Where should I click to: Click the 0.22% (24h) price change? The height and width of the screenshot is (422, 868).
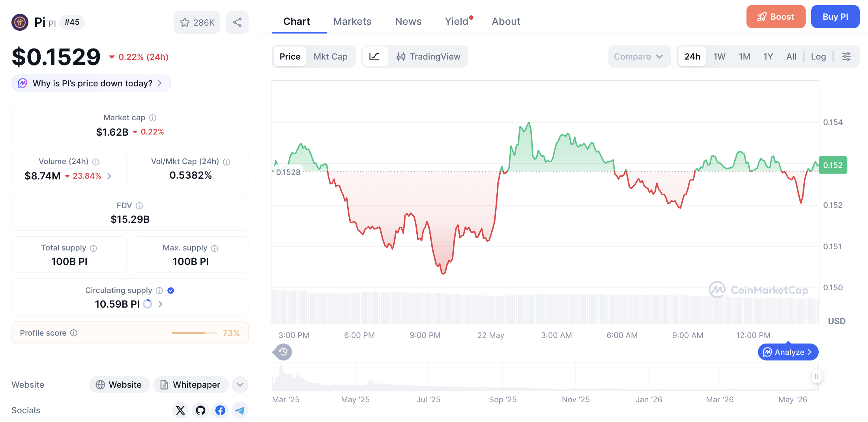[x=139, y=57]
